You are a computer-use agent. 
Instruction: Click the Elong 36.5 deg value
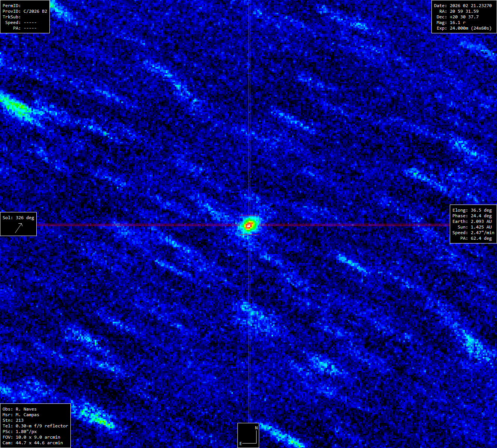[x=472, y=210]
